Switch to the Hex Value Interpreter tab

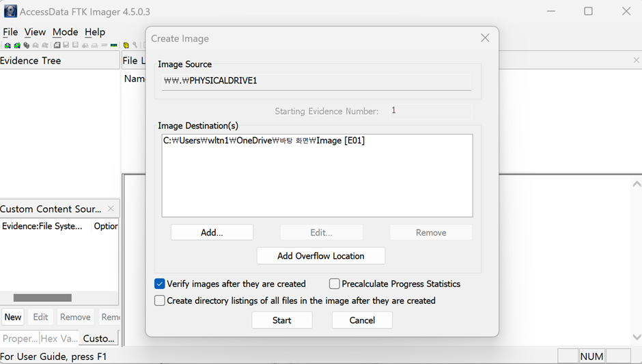(x=59, y=338)
